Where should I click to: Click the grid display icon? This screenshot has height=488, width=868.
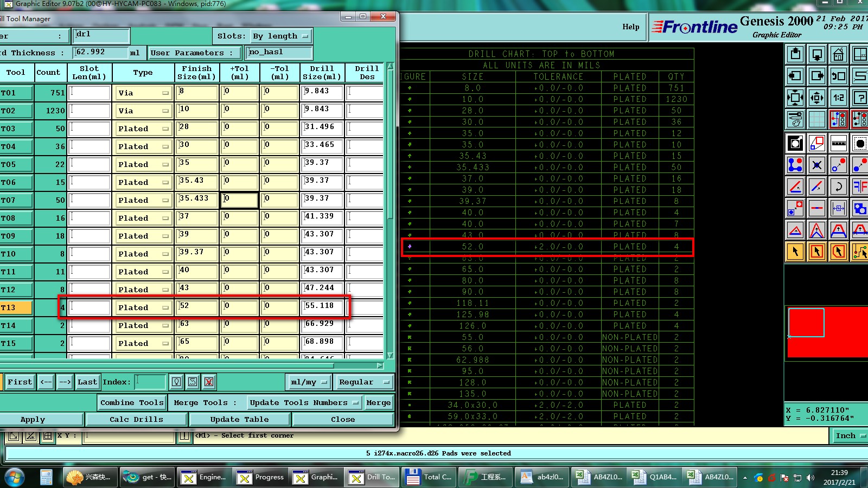tap(817, 119)
